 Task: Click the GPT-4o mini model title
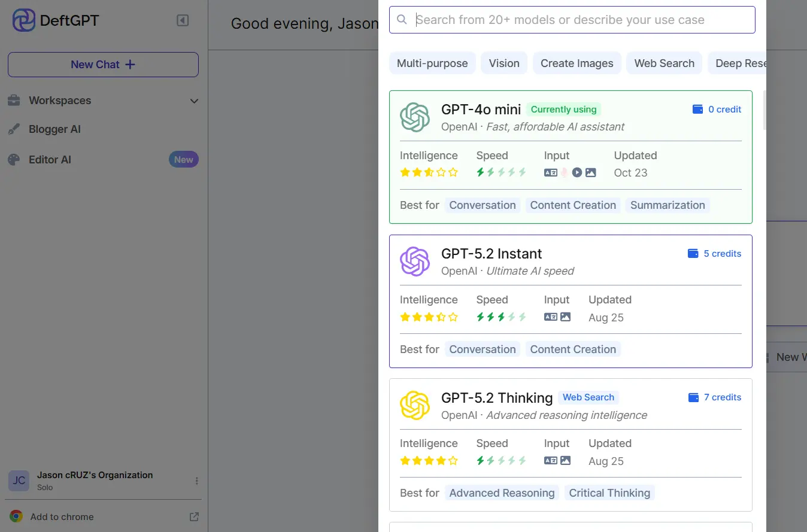pyautogui.click(x=481, y=110)
